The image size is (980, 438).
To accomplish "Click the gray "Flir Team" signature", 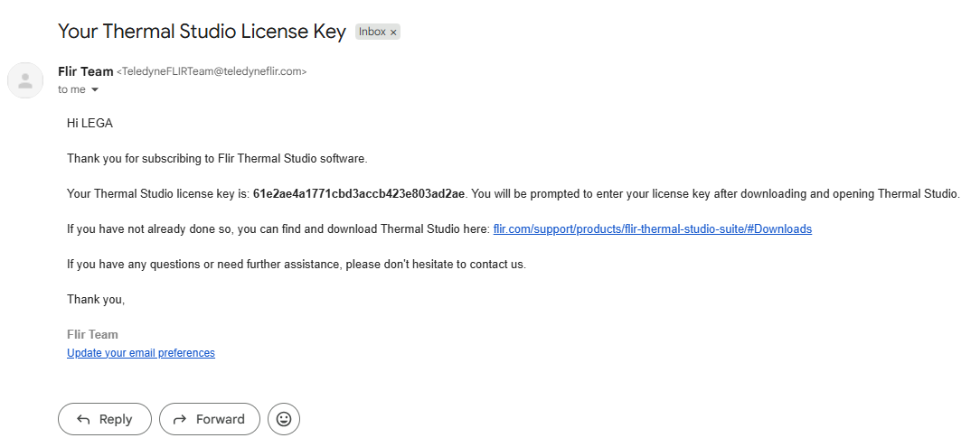I will [92, 335].
